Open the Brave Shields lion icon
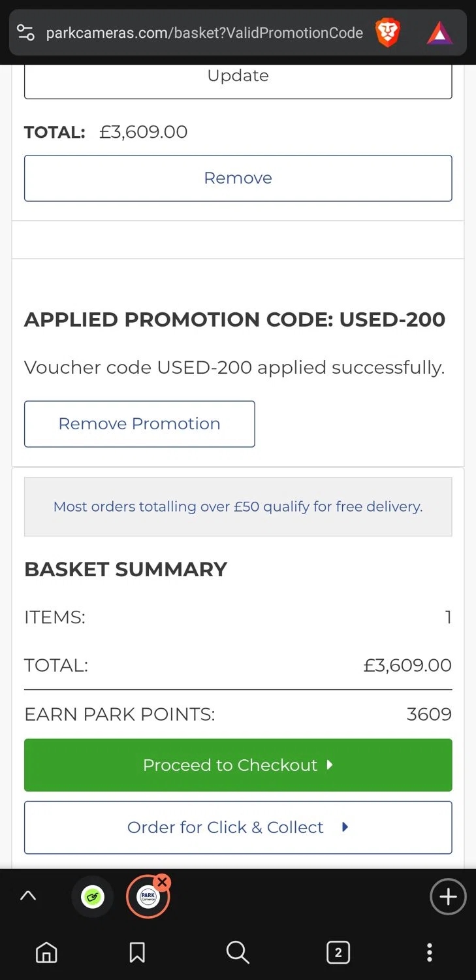476x980 pixels. coord(387,33)
